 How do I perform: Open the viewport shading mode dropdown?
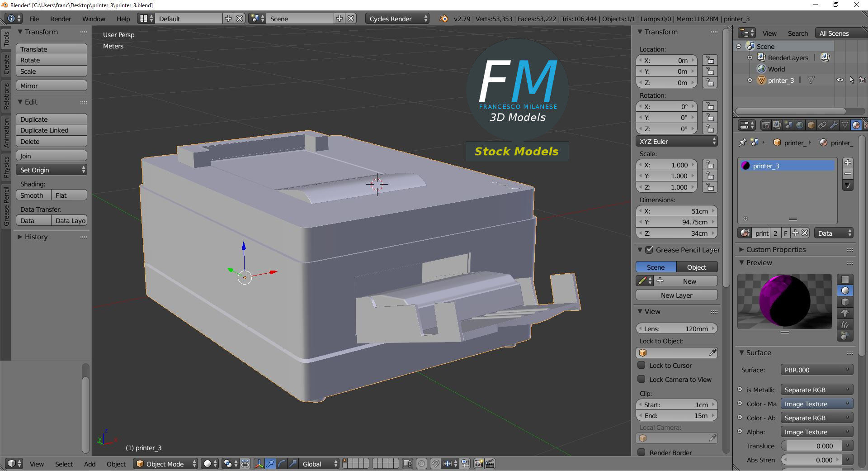210,464
